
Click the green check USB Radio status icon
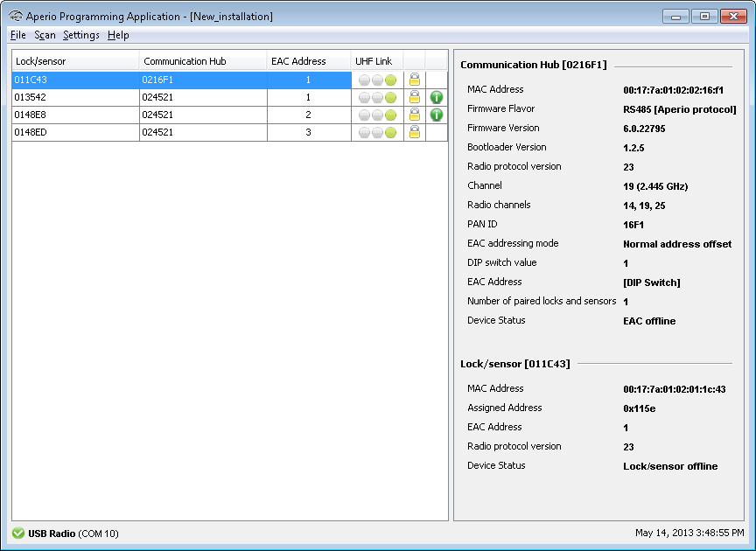18,534
